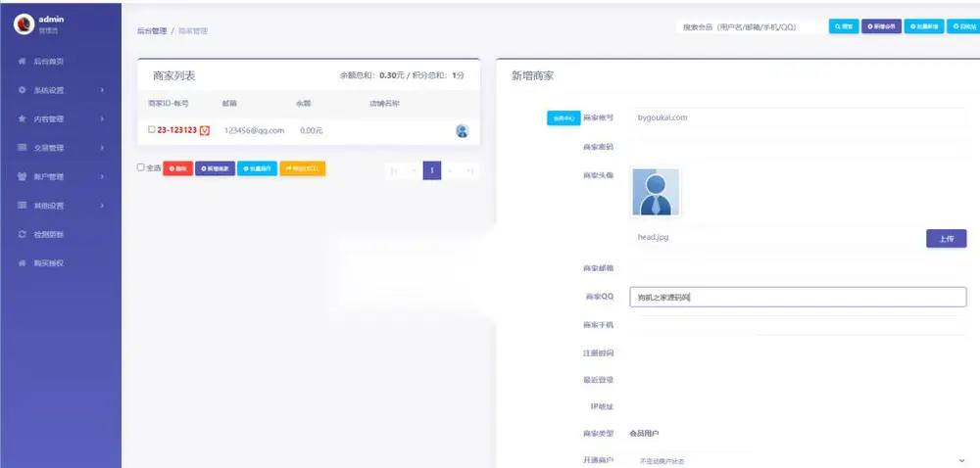Image resolution: width=980 pixels, height=468 pixels.
Task: Click the 商家帐号 input with bygoukai.com
Action: coord(798,117)
